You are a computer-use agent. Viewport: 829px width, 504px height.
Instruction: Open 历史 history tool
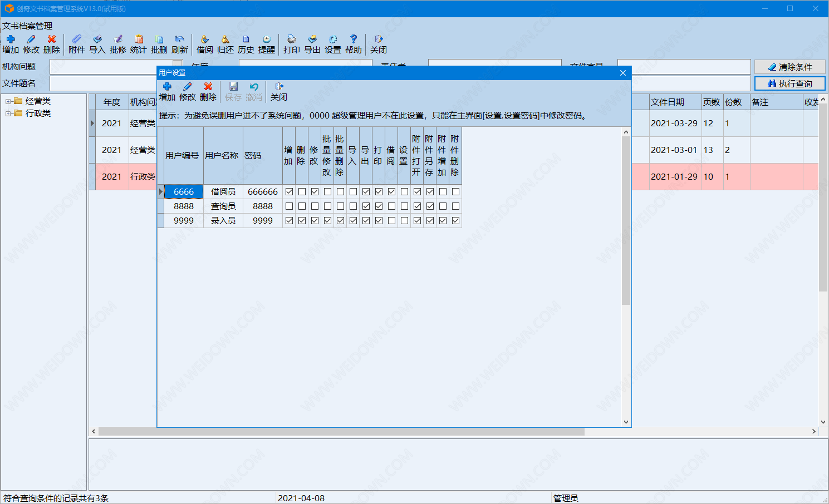[246, 44]
